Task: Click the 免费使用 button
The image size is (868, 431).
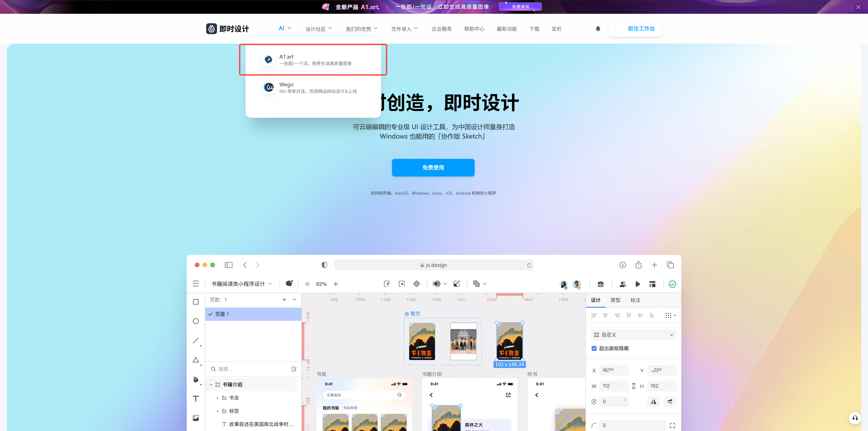Action: click(x=433, y=167)
